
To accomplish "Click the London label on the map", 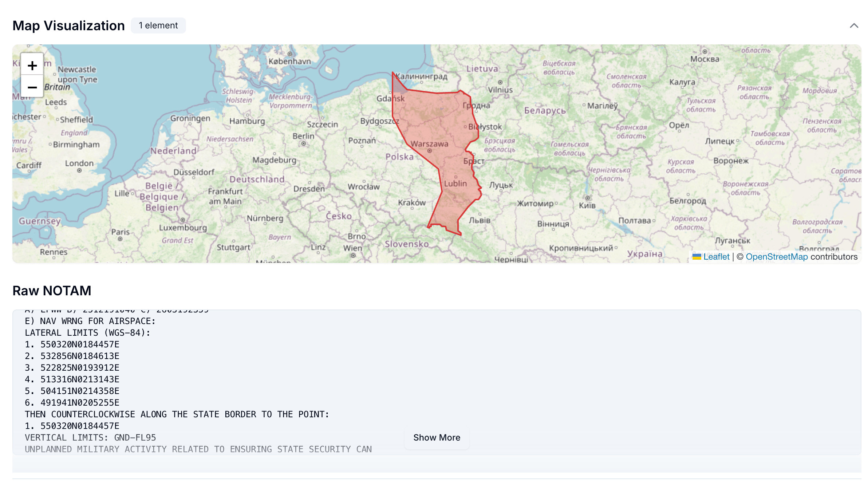I will click(79, 163).
